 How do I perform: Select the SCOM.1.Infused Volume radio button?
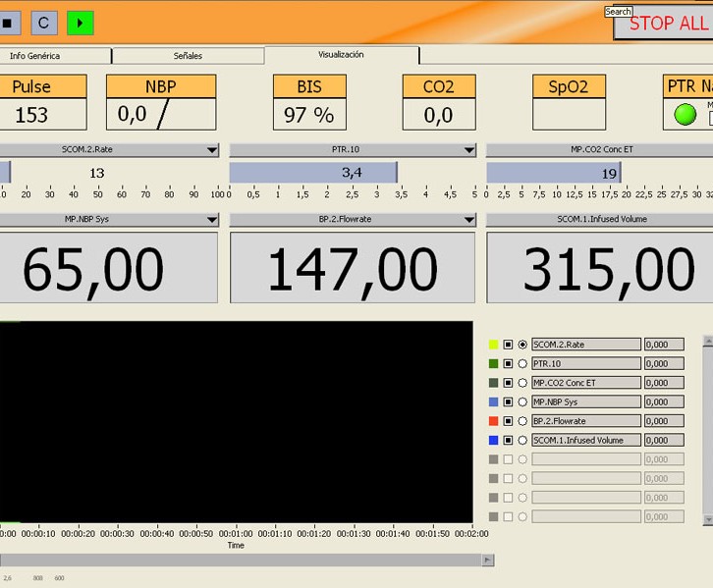point(522,440)
